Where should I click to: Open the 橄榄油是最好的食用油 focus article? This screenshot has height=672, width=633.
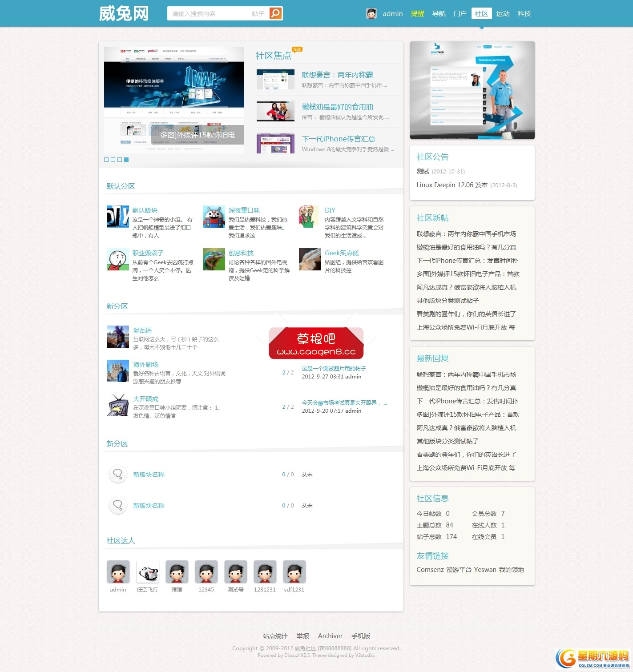337,107
